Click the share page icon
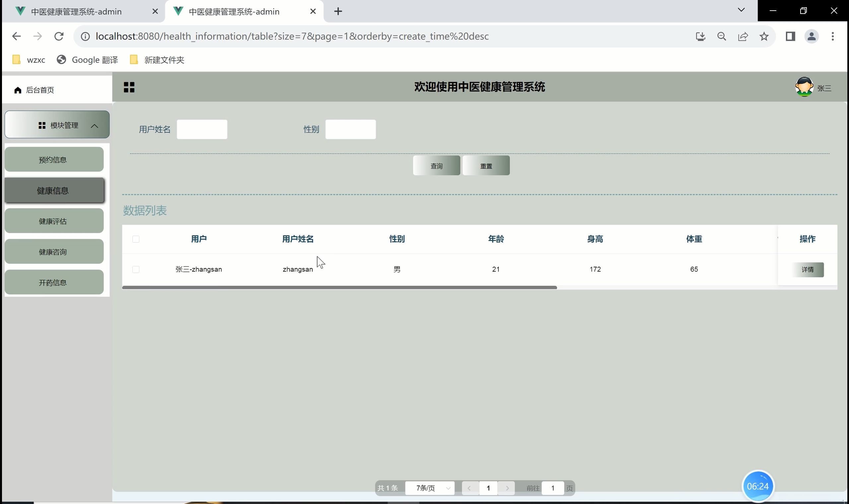Image resolution: width=849 pixels, height=504 pixels. [743, 36]
